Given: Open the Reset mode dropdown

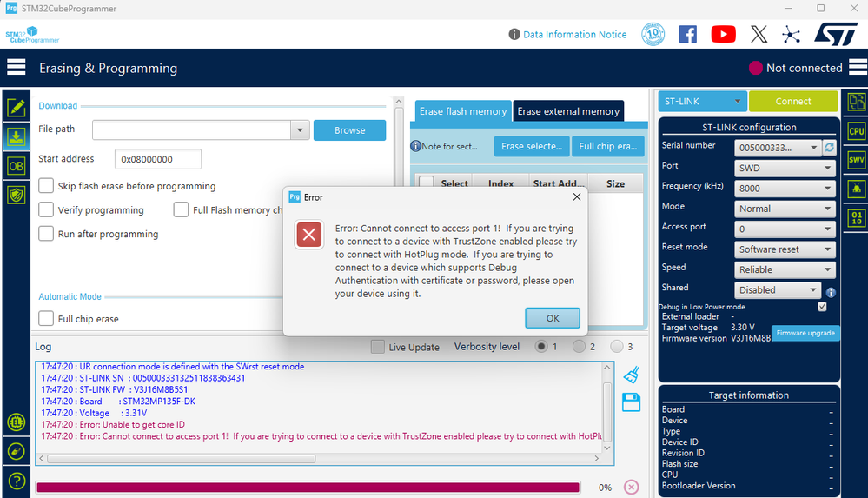Looking at the screenshot, I should [785, 249].
